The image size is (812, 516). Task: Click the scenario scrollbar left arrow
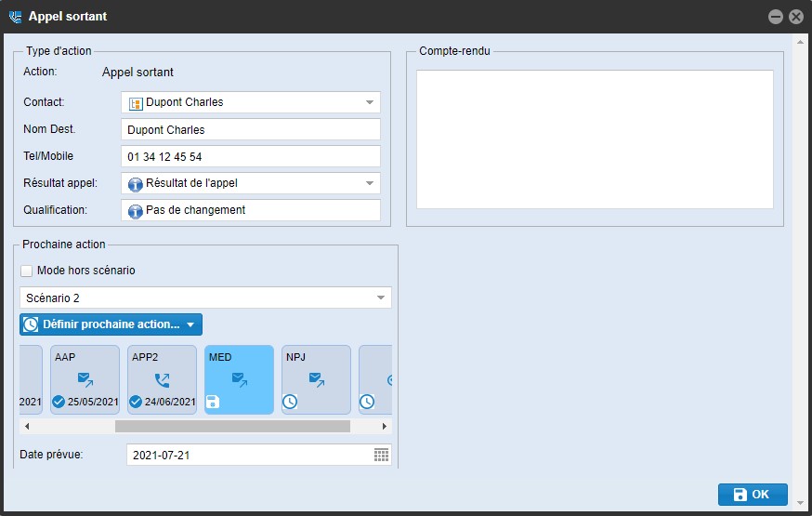coord(27,427)
